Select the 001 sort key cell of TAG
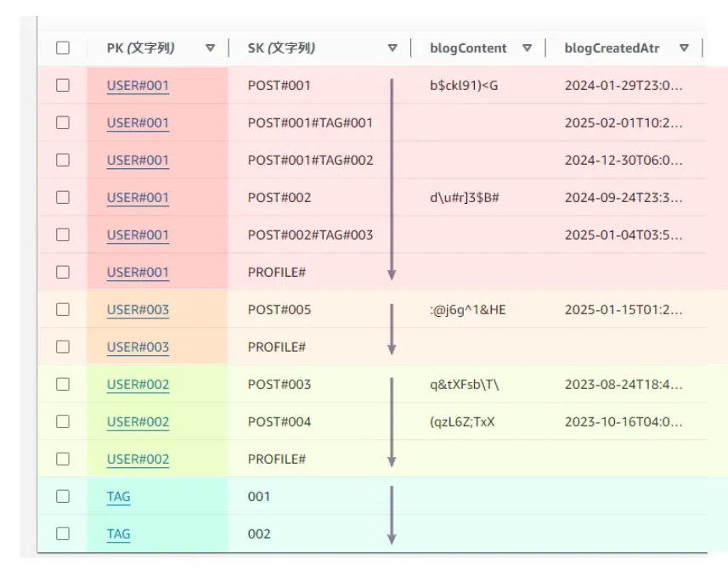 [x=259, y=496]
